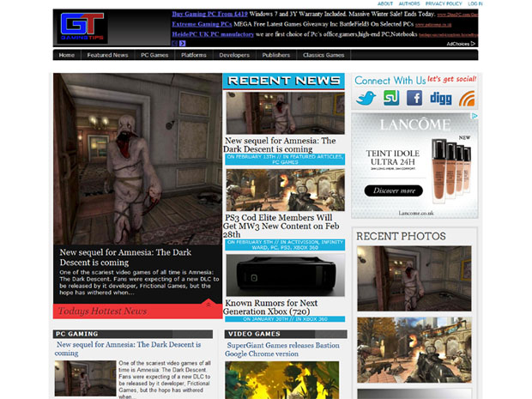Open PS3 Cod Elite Members headline
The height and width of the screenshot is (399, 532).
pyautogui.click(x=281, y=226)
